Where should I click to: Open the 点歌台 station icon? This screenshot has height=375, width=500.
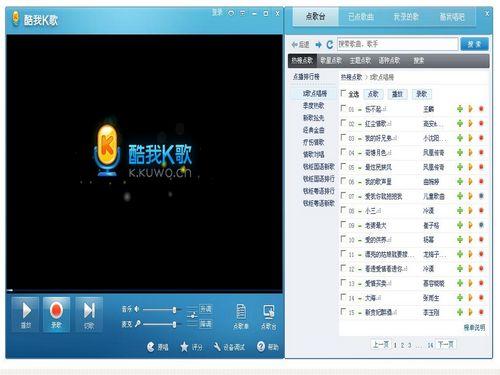pyautogui.click(x=268, y=317)
